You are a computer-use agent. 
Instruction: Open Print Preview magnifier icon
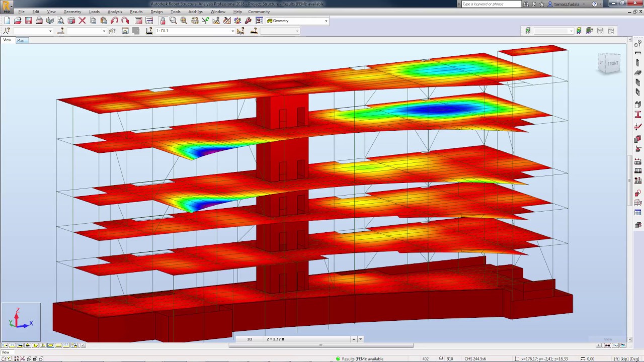(x=60, y=21)
